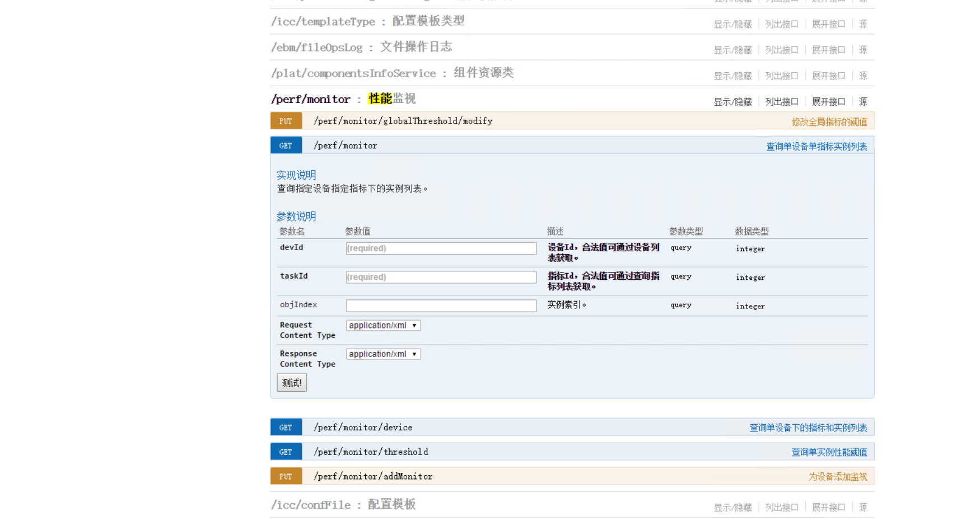980x521 pixels.
Task: Click GET badge of /perf/monitor/device
Action: click(286, 428)
